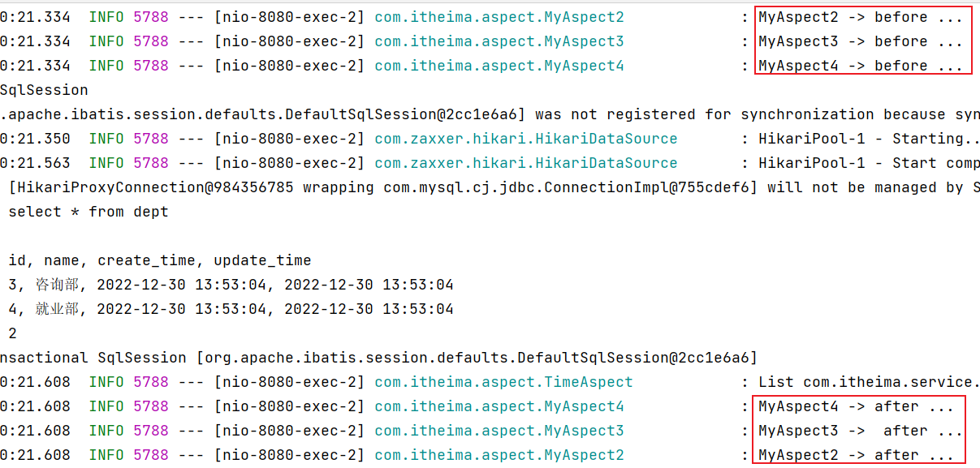Click the DefaultSqlSession@2cc1e6a6 'was not registered' line
980x468 pixels.
click(x=490, y=114)
